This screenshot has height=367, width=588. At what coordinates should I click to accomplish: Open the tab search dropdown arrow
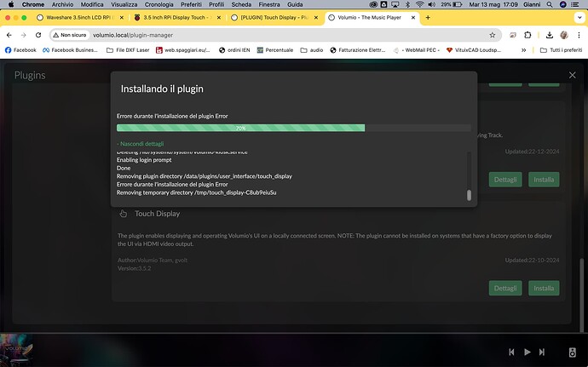tap(579, 17)
